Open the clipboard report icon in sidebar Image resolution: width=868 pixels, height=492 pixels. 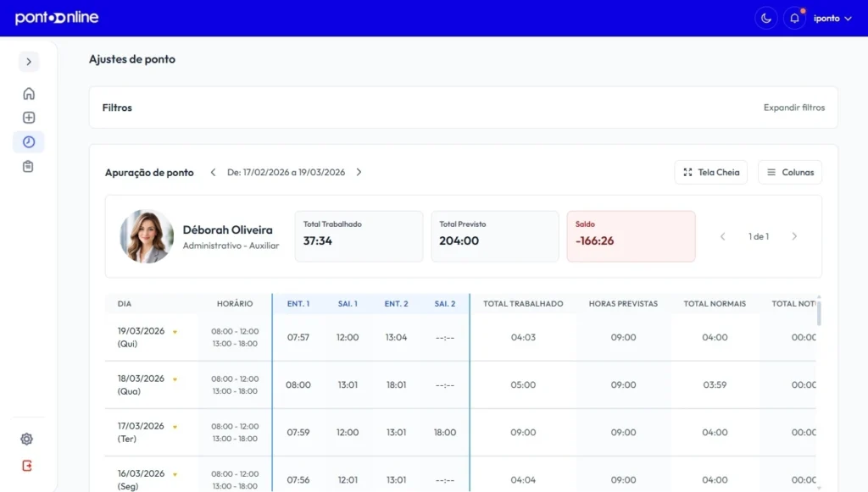[x=28, y=166]
